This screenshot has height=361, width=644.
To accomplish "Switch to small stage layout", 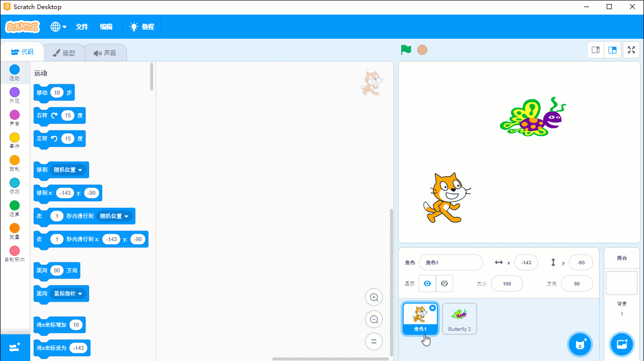I will (596, 50).
